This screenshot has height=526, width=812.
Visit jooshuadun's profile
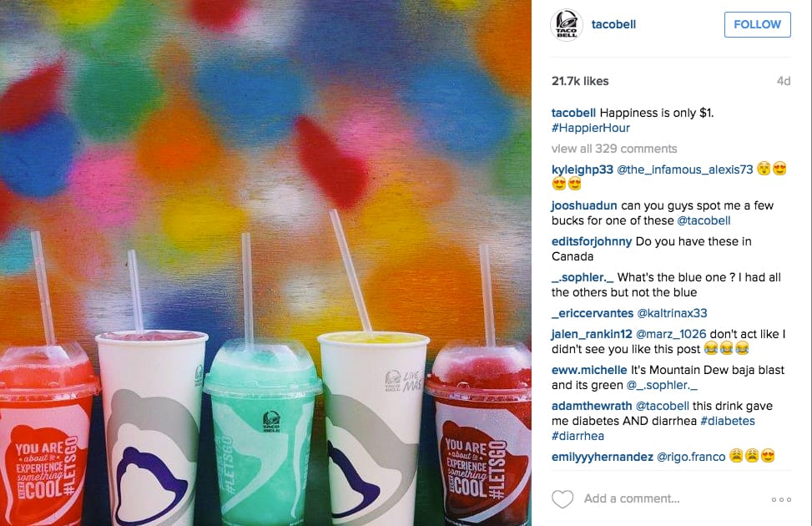584,205
